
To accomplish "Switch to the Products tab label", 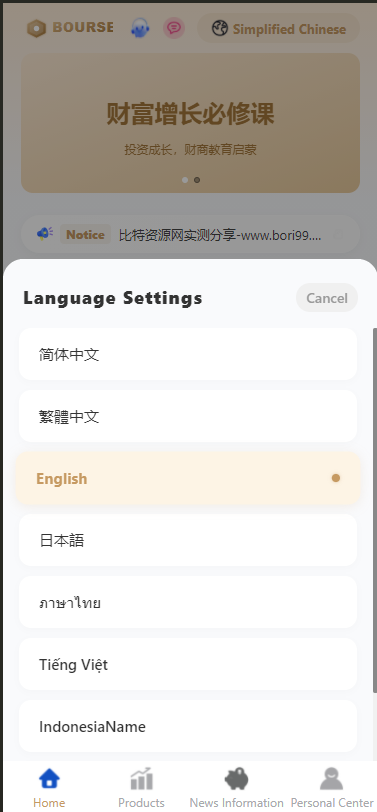I will [141, 803].
